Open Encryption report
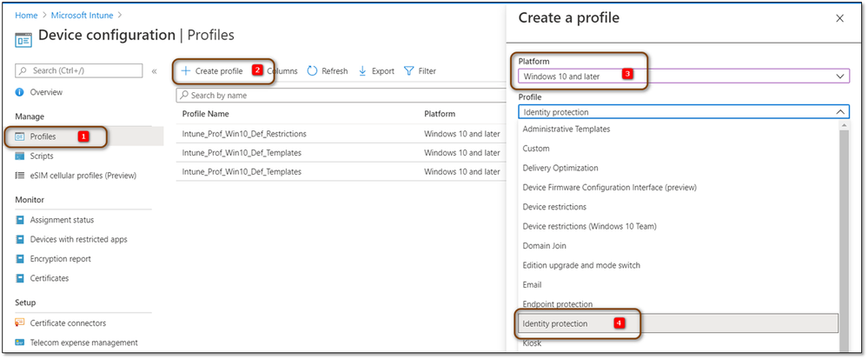Image resolution: width=868 pixels, height=359 pixels. [x=60, y=259]
